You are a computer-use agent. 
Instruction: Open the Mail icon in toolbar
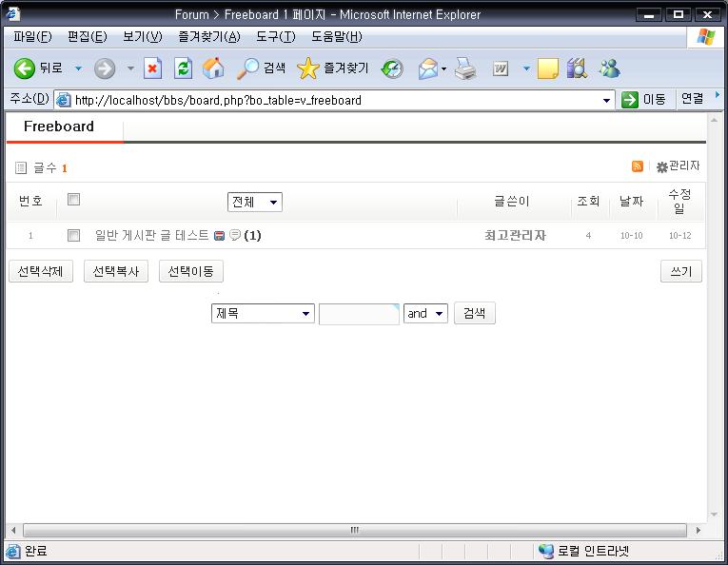click(x=428, y=68)
